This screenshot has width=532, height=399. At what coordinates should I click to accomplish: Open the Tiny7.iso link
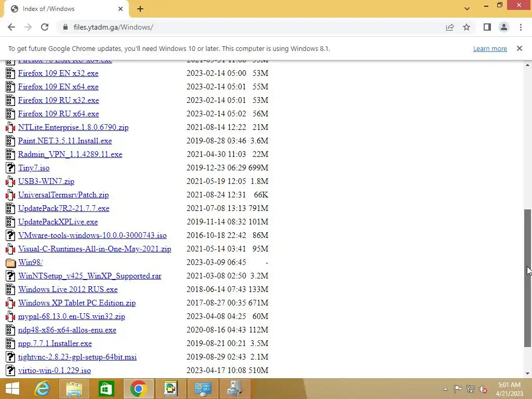[x=34, y=168]
